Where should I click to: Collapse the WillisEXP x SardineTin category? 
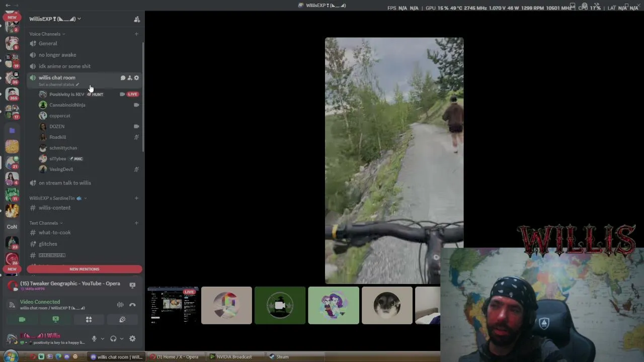(x=58, y=198)
